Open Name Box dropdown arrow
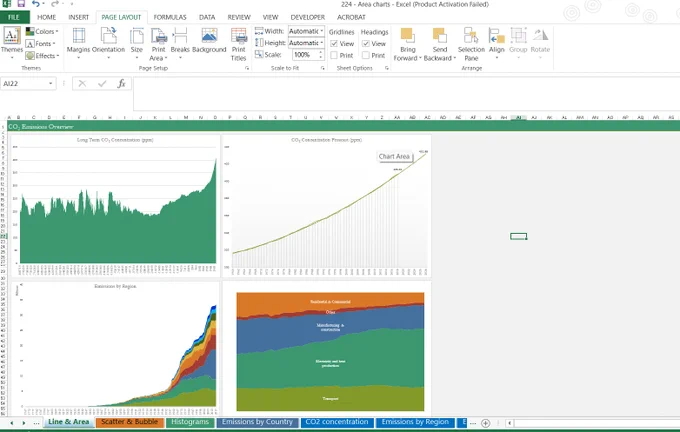 tap(51, 83)
